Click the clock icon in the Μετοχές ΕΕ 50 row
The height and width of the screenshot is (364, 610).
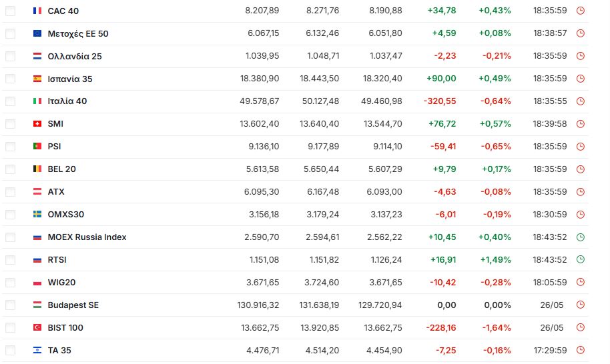coord(580,33)
